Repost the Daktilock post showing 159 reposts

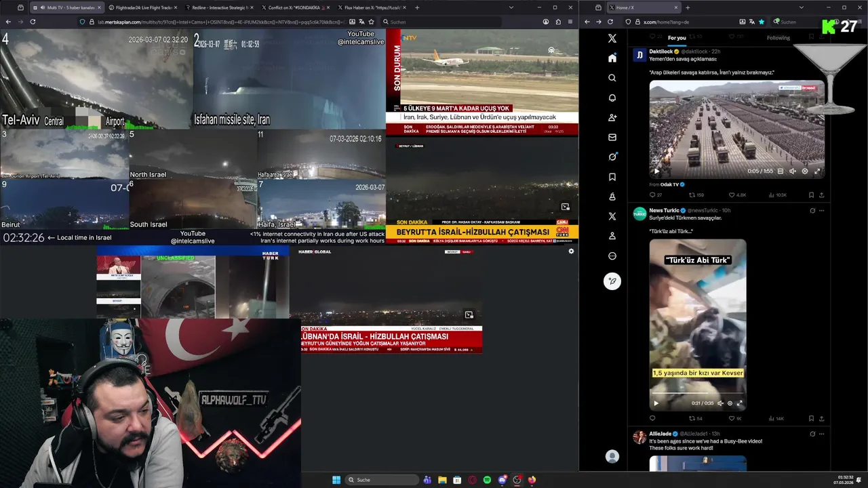[696, 195]
